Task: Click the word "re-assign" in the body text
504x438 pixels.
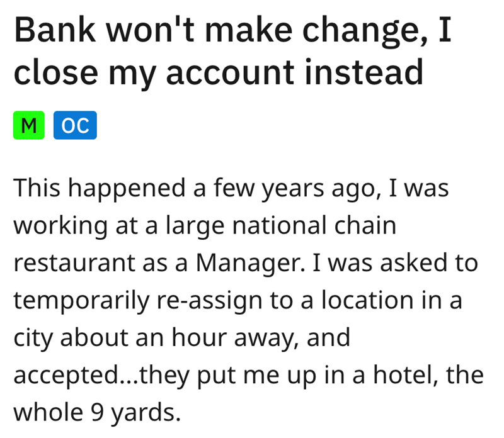Action: 215,300
